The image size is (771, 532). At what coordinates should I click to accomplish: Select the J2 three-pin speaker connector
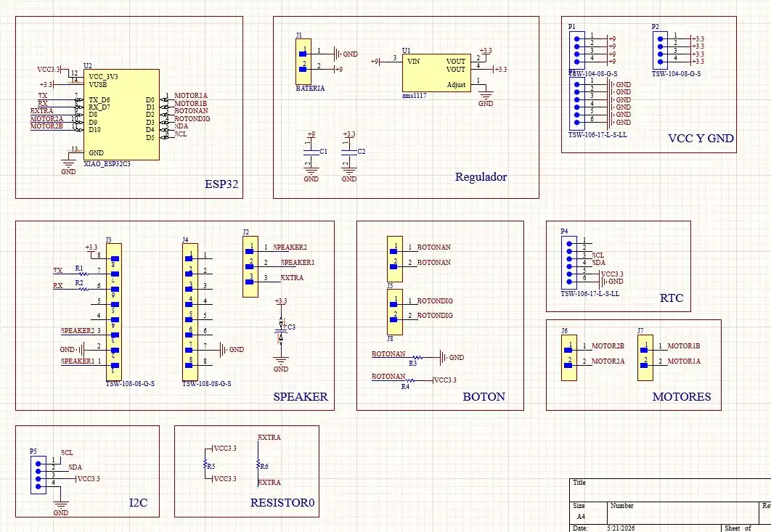[250, 266]
